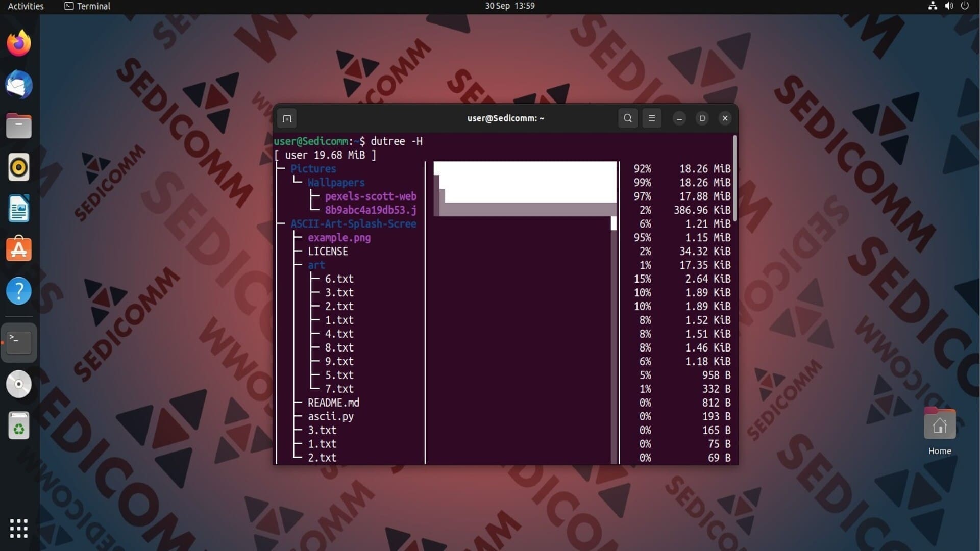Minimize the terminal window
Image resolution: width=980 pixels, height=551 pixels.
click(x=679, y=118)
